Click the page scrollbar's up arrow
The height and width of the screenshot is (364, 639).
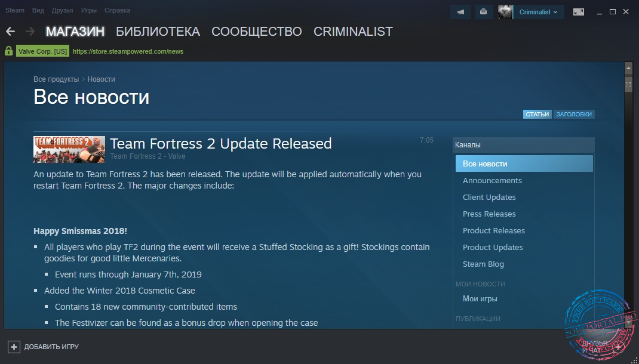pyautogui.click(x=628, y=67)
